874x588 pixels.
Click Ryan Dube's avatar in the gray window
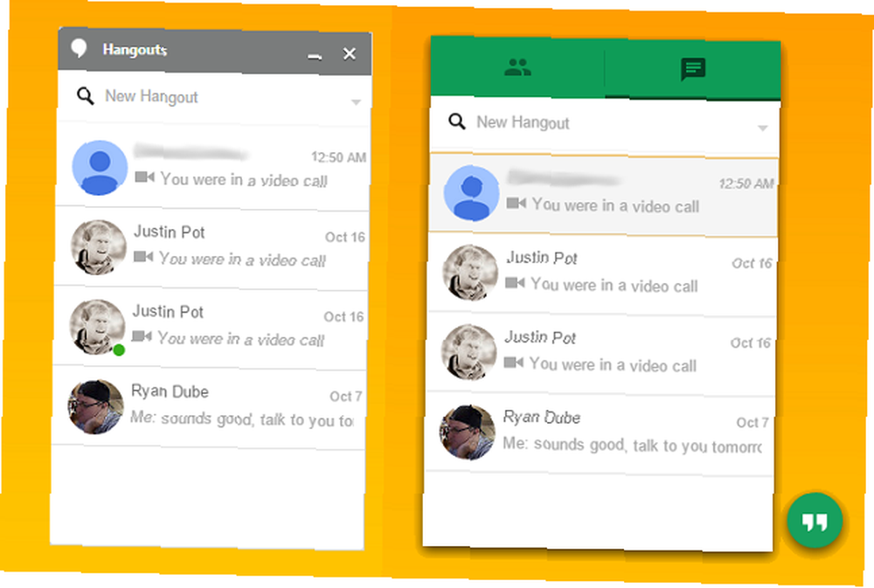pyautogui.click(x=95, y=407)
